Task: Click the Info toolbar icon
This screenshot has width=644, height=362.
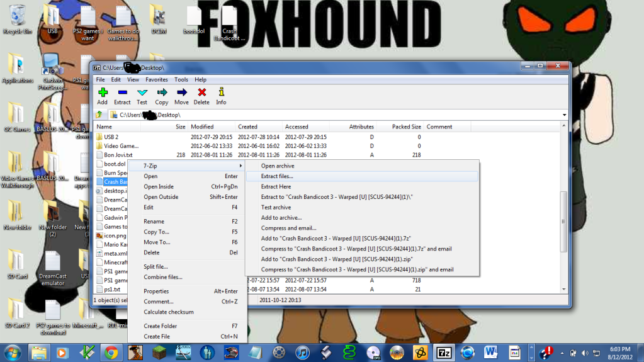Action: click(221, 96)
